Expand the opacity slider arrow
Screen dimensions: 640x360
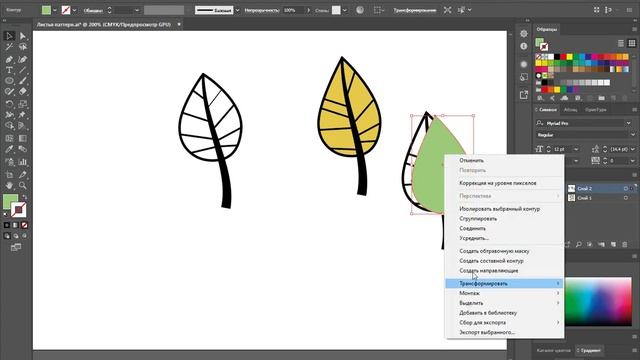tap(309, 10)
